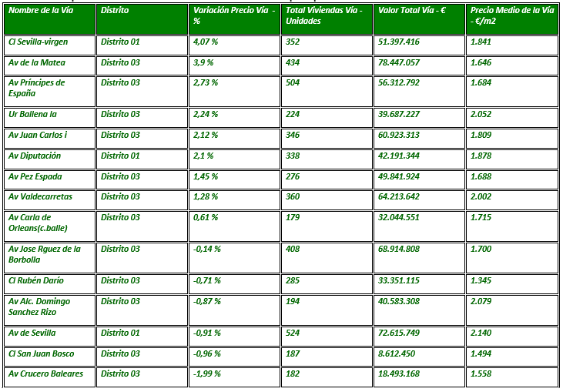Select the 'Av Diputación' row name
The width and height of the screenshot is (563, 392).
coord(35,156)
